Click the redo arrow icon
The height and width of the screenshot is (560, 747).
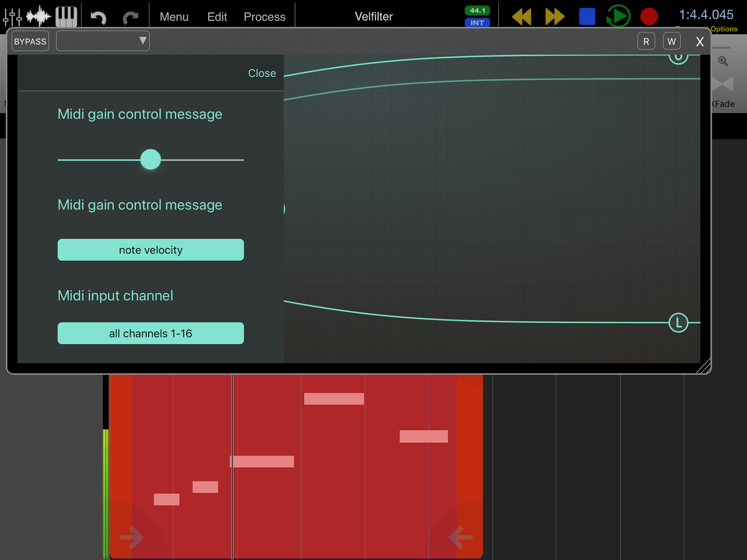130,17
